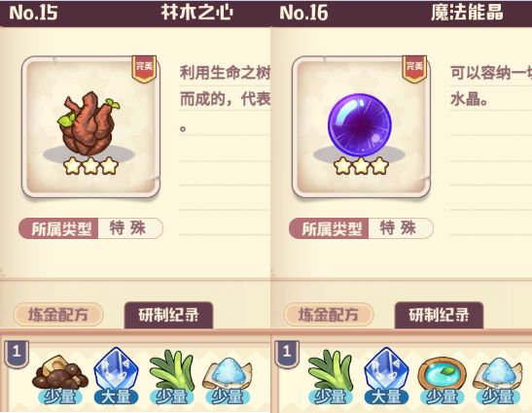This screenshot has width=532, height=413.
Task: Click the 完美 badge on 林木之心 card
Action: click(x=144, y=69)
